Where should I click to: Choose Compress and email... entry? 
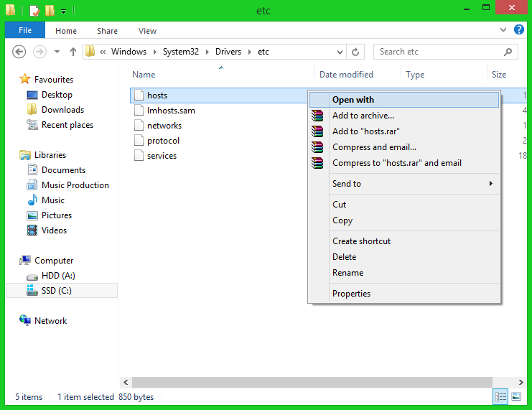404,147
